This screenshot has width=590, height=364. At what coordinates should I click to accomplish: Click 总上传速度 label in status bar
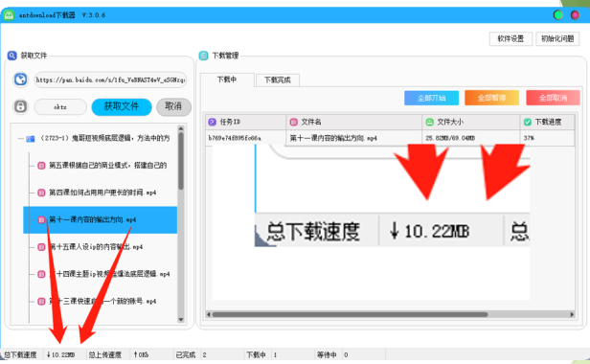(105, 355)
